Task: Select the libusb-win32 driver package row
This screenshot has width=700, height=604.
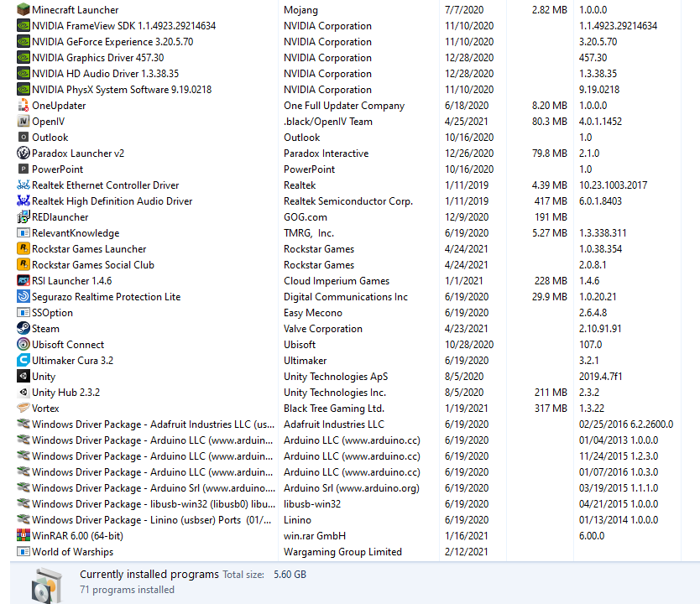Action: (154, 503)
